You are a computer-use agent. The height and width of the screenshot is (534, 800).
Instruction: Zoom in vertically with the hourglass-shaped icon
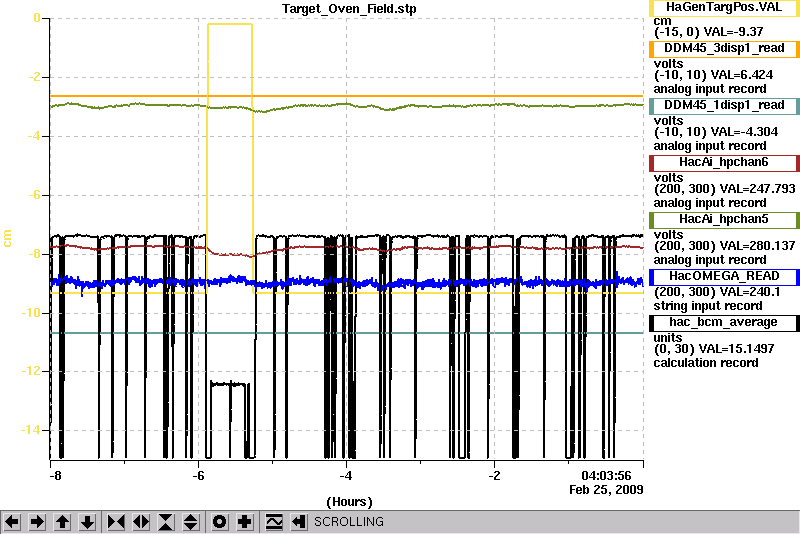[x=166, y=522]
